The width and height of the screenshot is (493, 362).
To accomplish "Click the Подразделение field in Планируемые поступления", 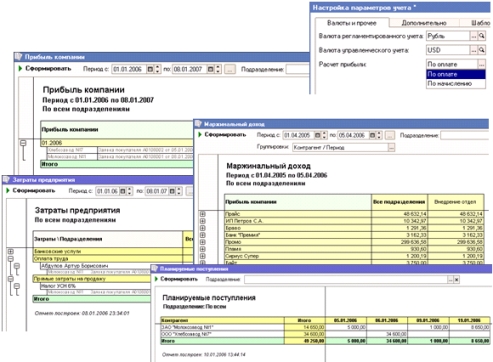I will (346, 280).
